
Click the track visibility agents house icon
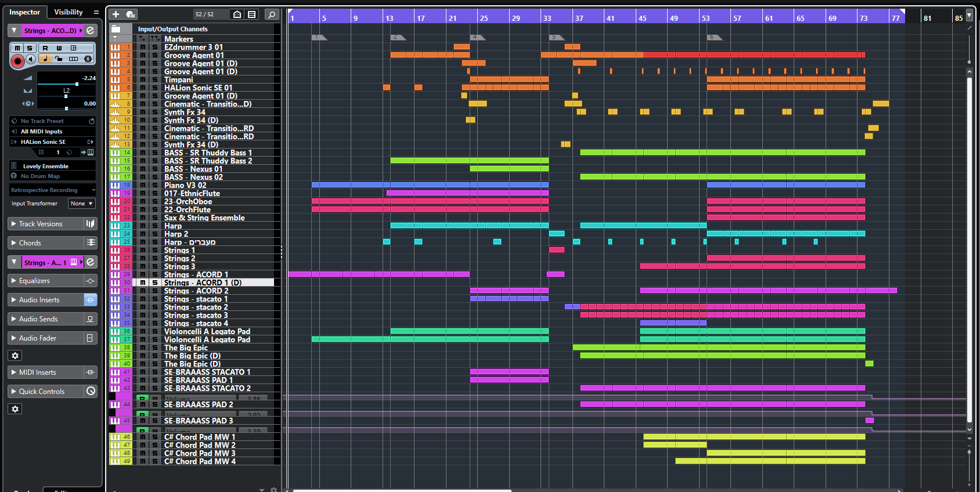click(237, 14)
